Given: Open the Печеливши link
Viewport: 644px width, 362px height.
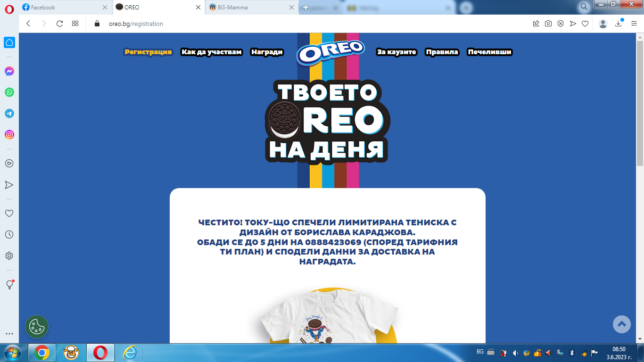Looking at the screenshot, I should point(489,52).
